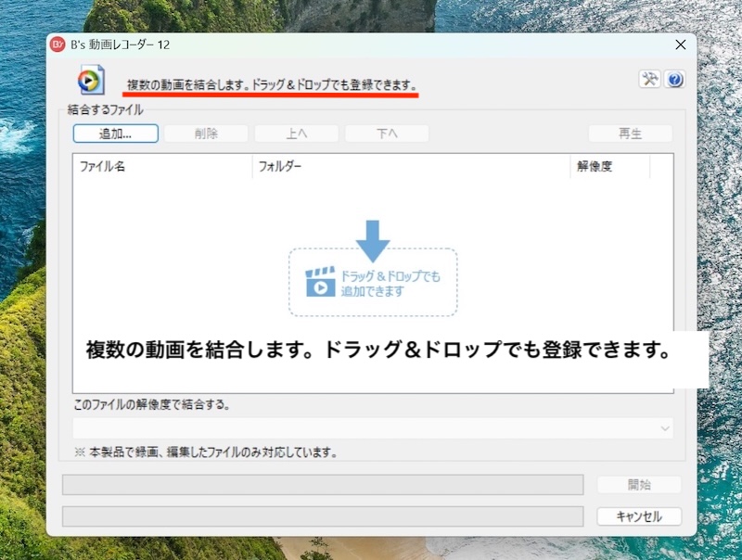
Task: Sort by the ファイル名 column header
Action: tap(161, 167)
